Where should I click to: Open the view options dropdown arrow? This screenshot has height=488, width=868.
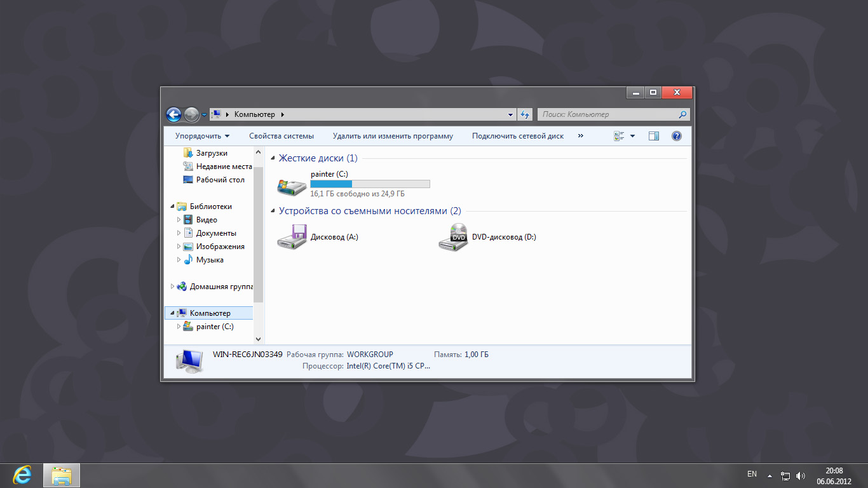[x=632, y=136]
